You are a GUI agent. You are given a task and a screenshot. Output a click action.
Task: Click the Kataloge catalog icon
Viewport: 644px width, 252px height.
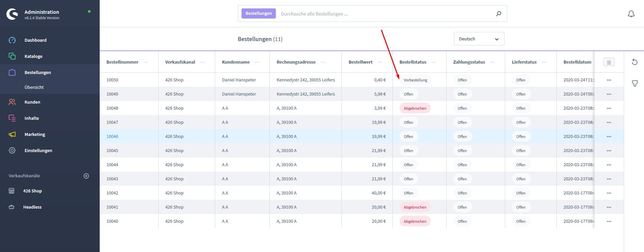pos(12,56)
